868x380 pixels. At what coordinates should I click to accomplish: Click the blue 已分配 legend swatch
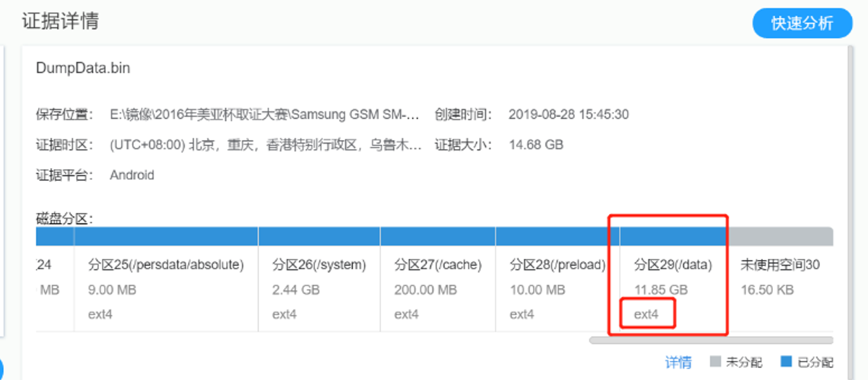[786, 362]
